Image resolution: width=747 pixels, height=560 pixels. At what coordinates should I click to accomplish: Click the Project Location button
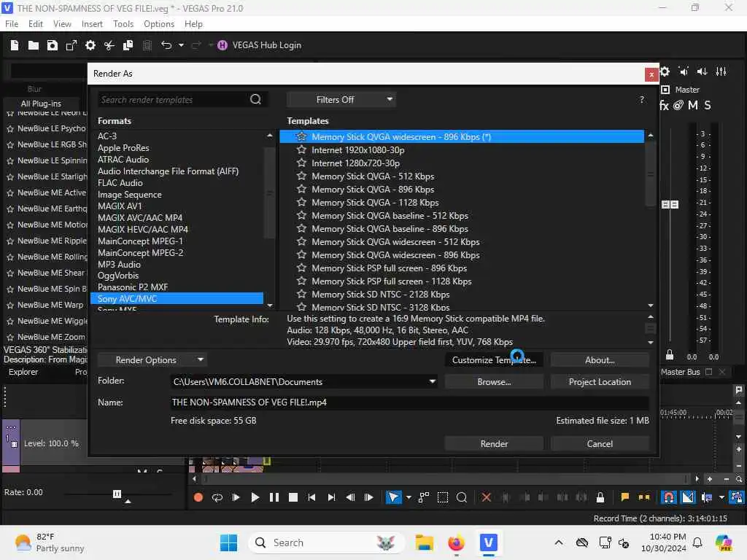click(600, 382)
